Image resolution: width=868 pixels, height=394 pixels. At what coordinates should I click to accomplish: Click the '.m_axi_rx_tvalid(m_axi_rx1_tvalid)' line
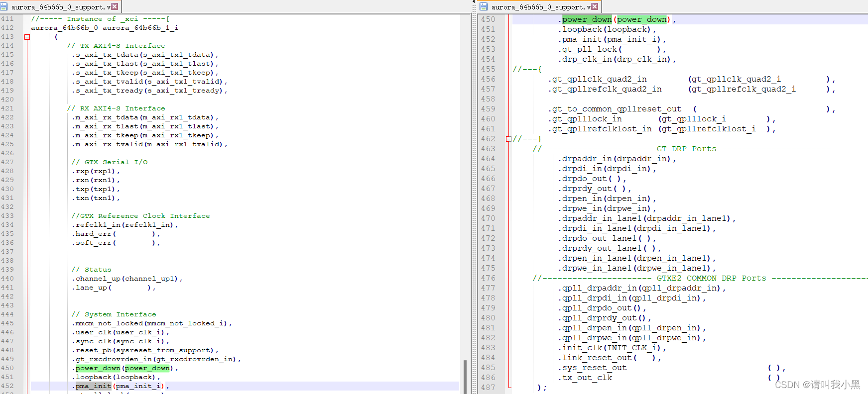point(150,144)
